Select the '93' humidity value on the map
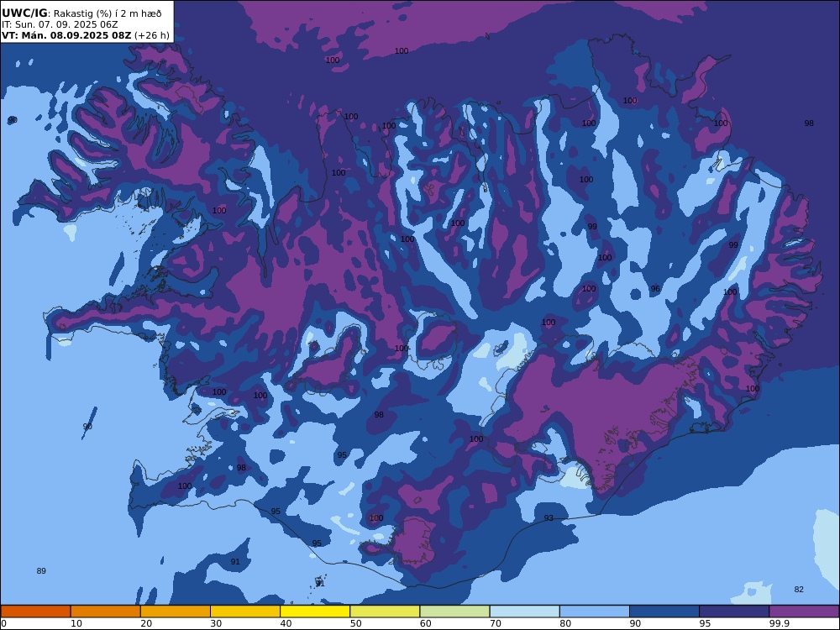 pyautogui.click(x=549, y=518)
